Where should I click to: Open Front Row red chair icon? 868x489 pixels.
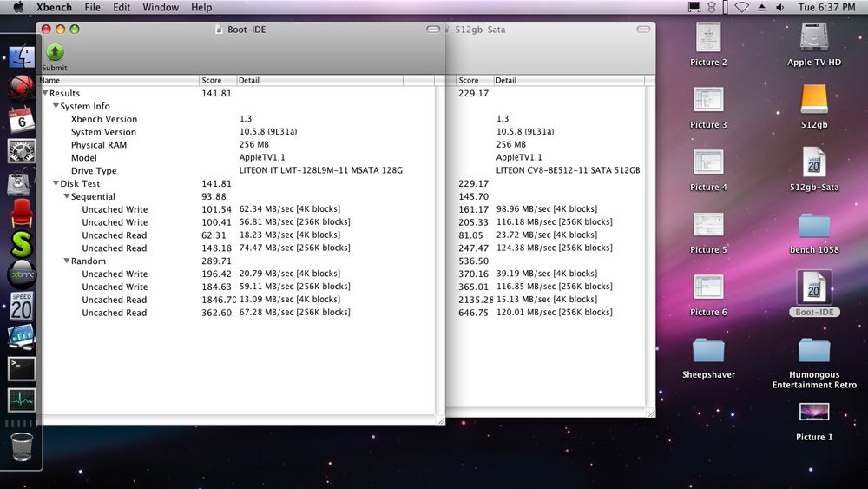pos(22,213)
